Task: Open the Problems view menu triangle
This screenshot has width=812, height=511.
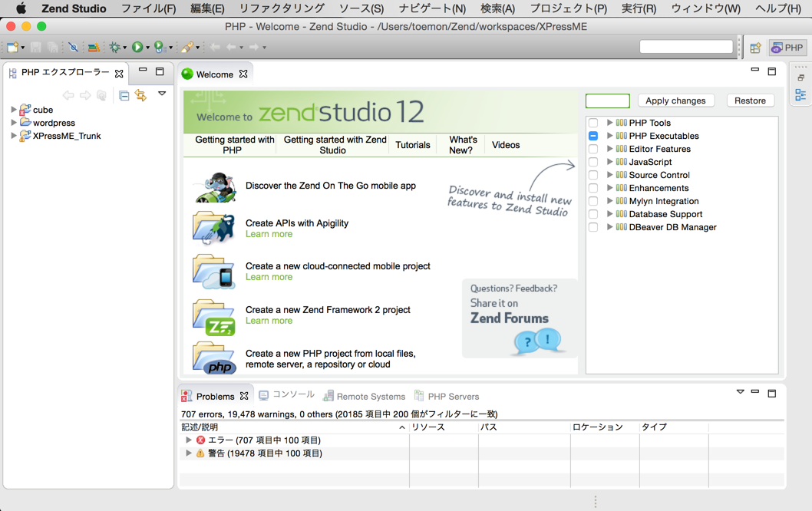Action: click(x=741, y=392)
